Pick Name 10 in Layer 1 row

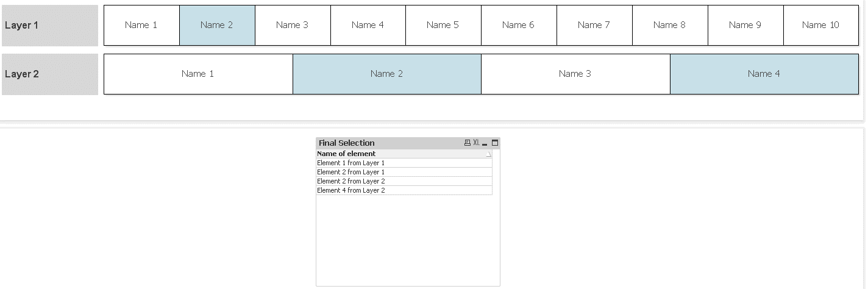[x=820, y=26]
